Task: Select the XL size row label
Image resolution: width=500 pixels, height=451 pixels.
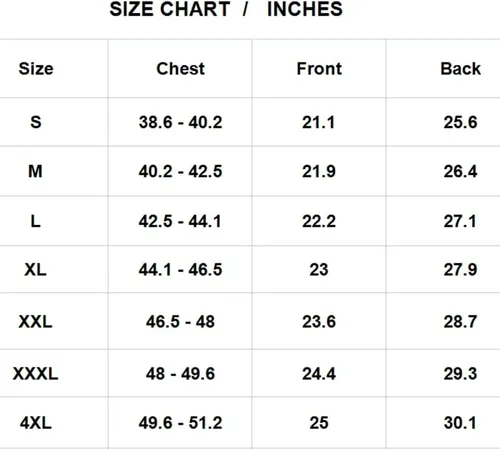Action: tap(35, 269)
